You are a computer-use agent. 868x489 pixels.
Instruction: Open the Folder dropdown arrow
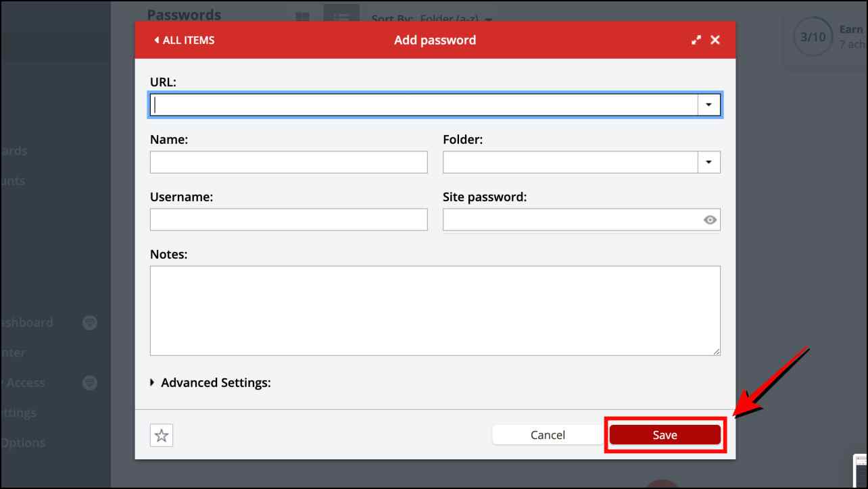pos(709,162)
